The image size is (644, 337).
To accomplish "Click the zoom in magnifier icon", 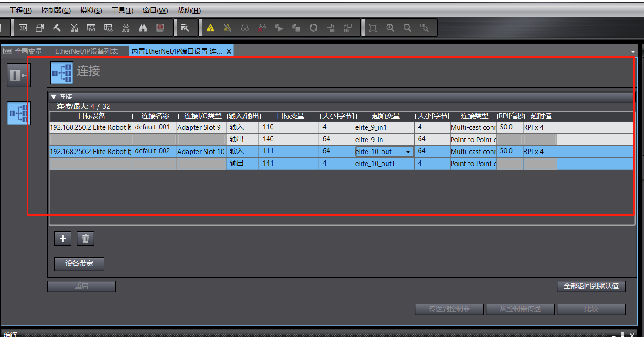I will [x=390, y=28].
